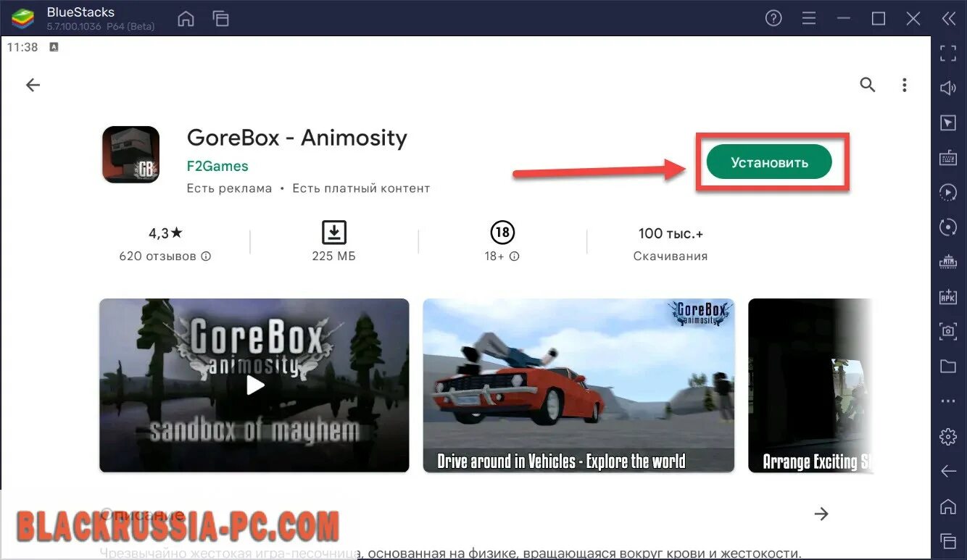
Task: Open Play Store search magnifier
Action: tap(868, 85)
